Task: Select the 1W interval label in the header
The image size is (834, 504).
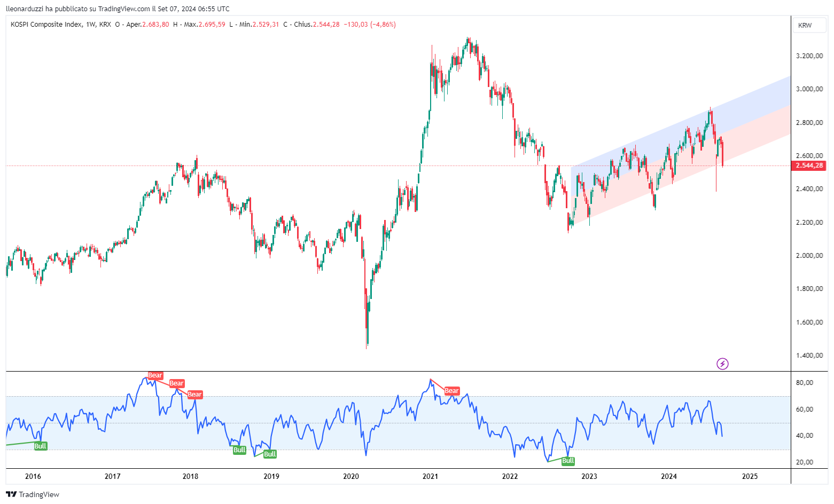Action: tap(91, 25)
